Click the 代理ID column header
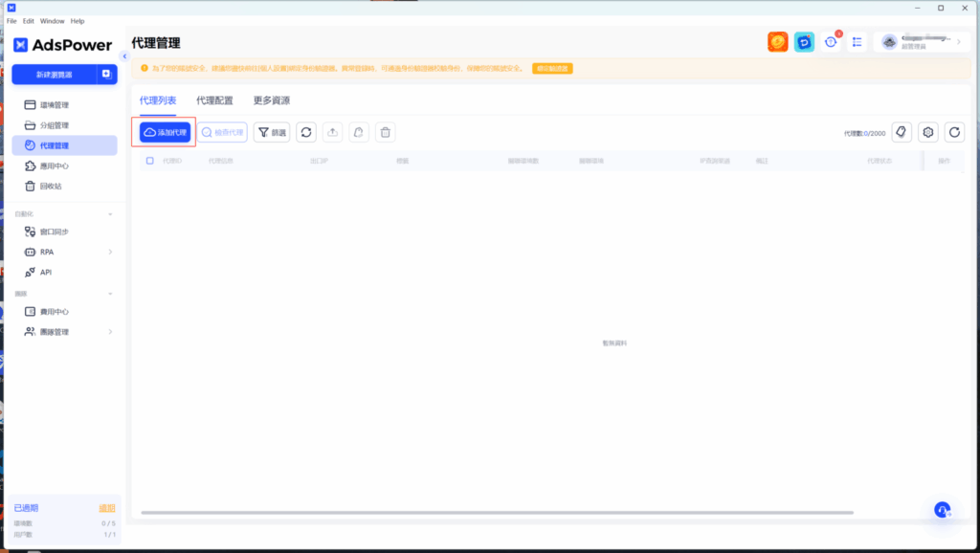The height and width of the screenshot is (553, 980). (172, 161)
